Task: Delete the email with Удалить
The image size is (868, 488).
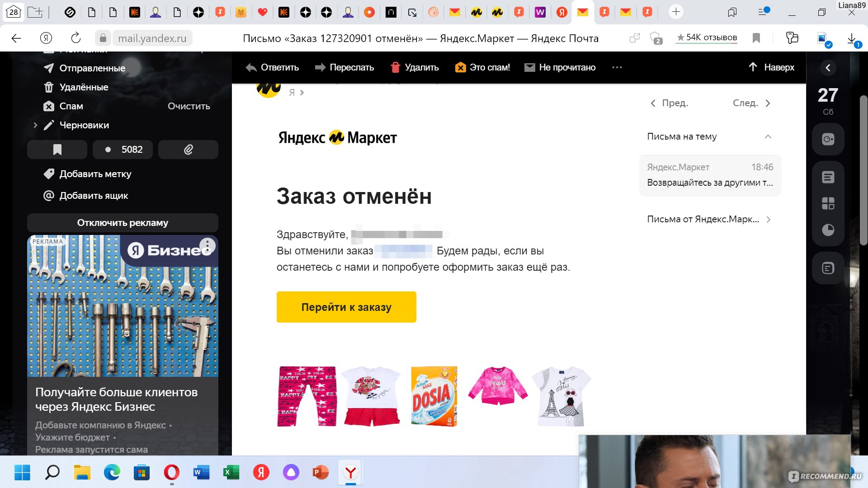Action: 415,67
